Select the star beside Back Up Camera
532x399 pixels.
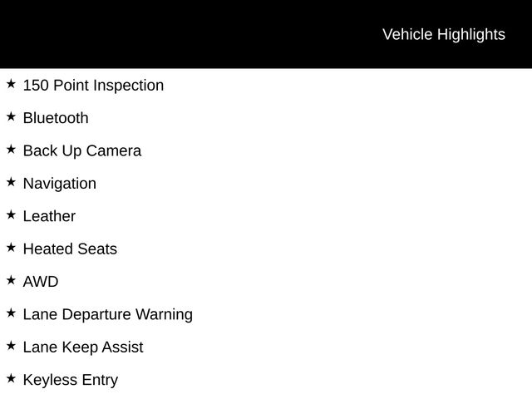11,150
